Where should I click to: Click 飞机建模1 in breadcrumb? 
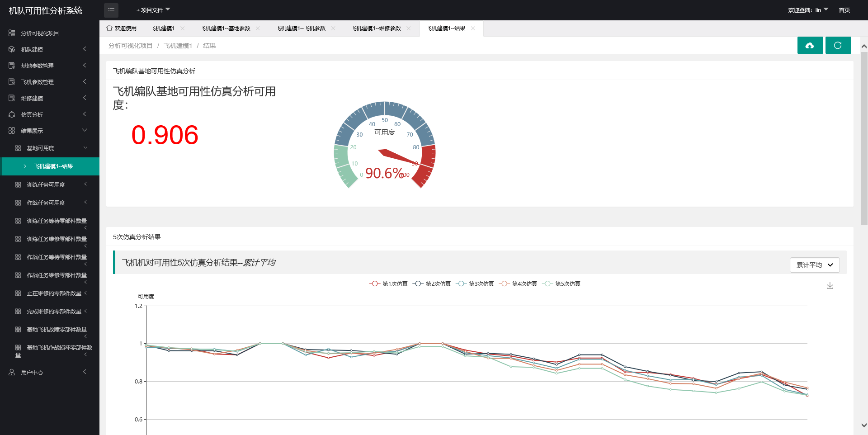click(178, 46)
